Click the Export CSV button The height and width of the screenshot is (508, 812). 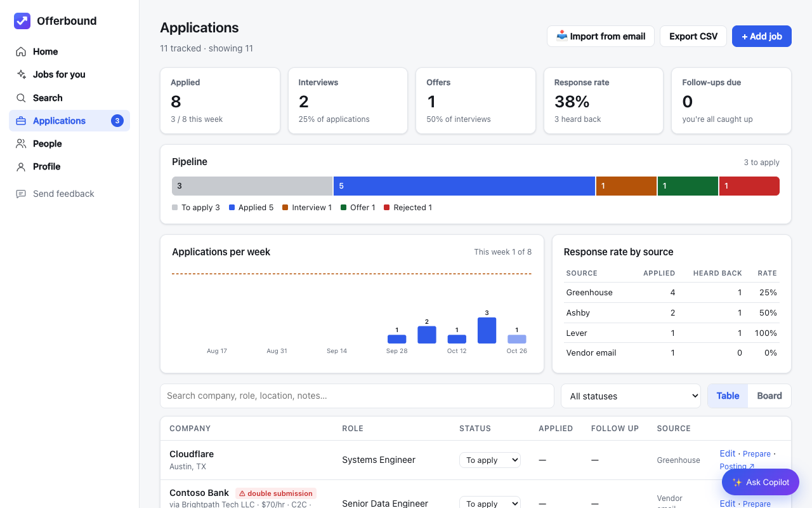[x=693, y=36]
